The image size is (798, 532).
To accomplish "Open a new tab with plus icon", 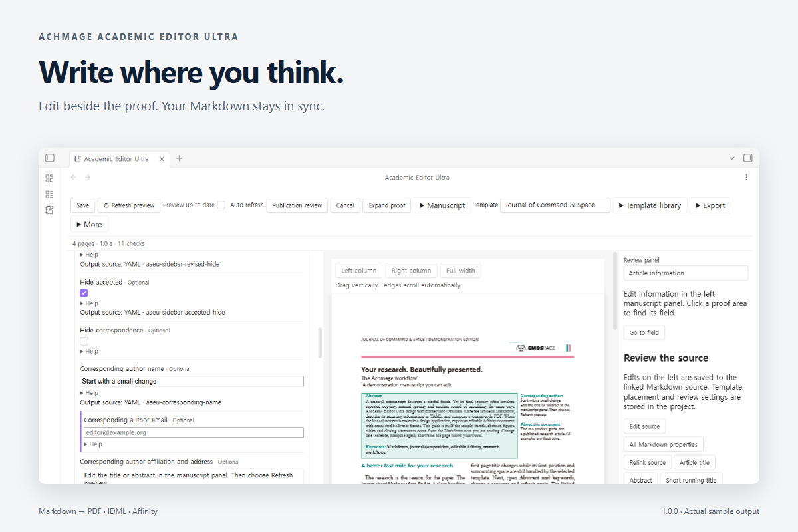I will [179, 158].
